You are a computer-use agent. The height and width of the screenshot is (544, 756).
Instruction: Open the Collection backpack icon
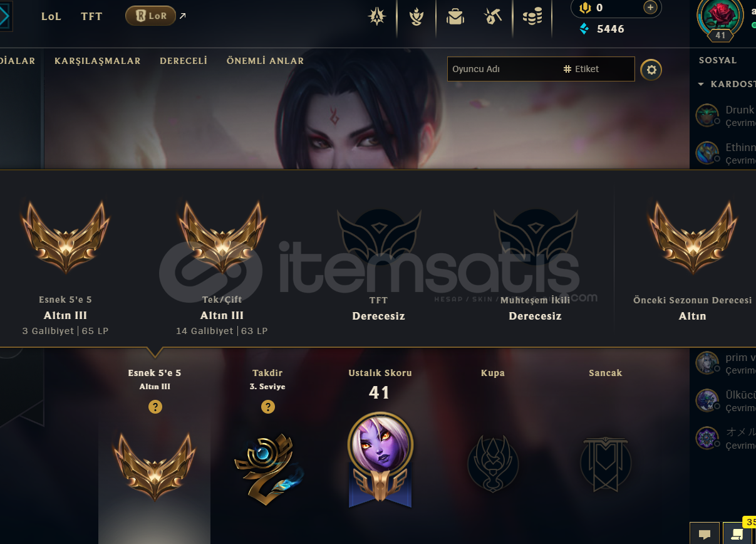(455, 17)
